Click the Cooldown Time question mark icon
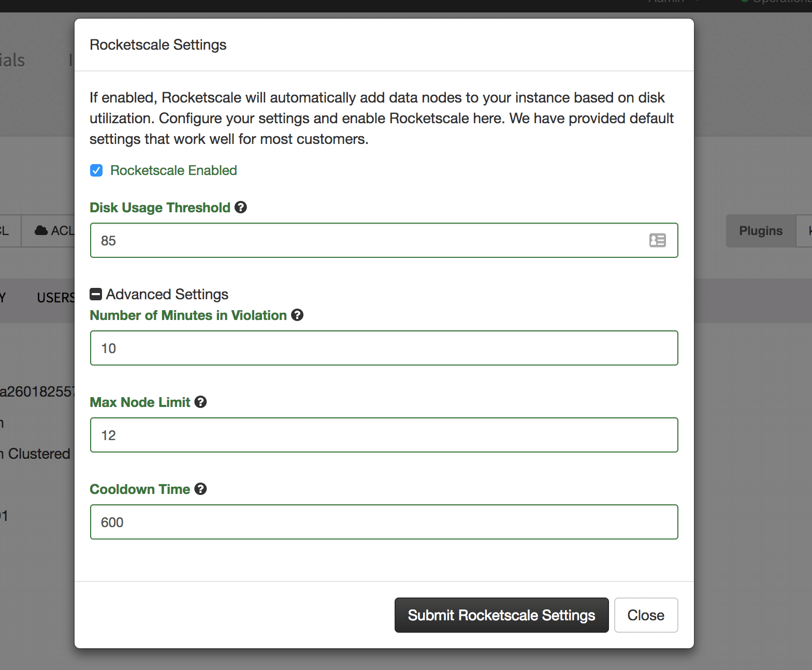This screenshot has width=812, height=670. pyautogui.click(x=200, y=489)
